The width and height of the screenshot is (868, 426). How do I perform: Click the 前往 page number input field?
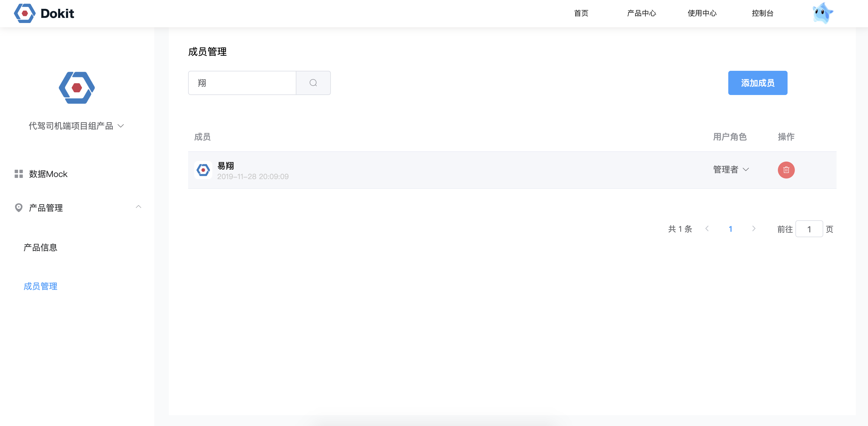(809, 228)
